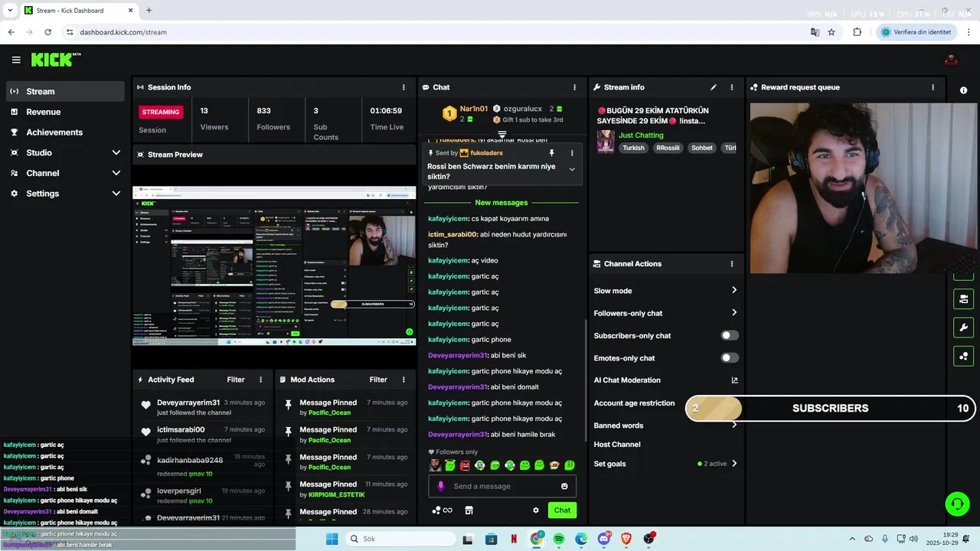Collapse the chat leaderboard arrow

[502, 134]
